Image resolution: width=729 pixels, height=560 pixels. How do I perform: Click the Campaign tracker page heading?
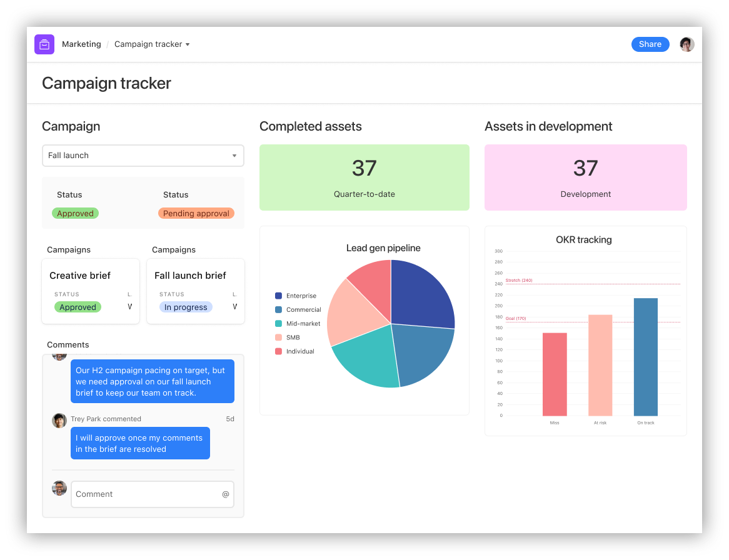106,83
